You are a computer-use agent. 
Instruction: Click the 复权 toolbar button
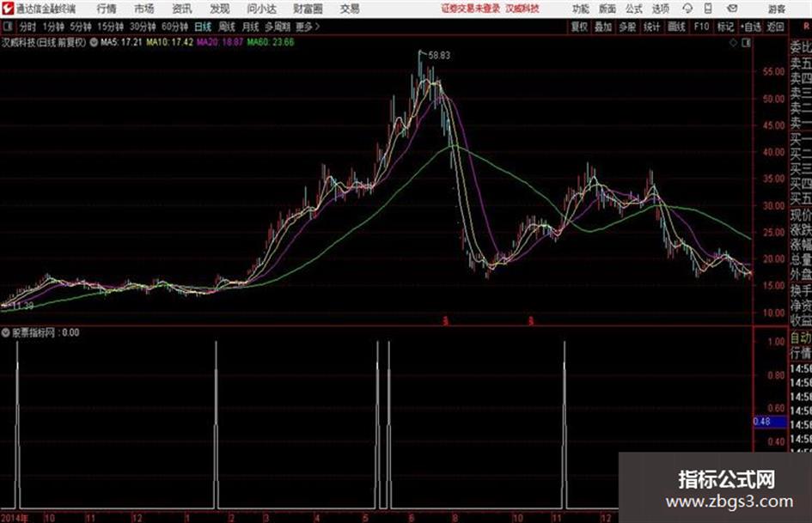click(x=579, y=27)
